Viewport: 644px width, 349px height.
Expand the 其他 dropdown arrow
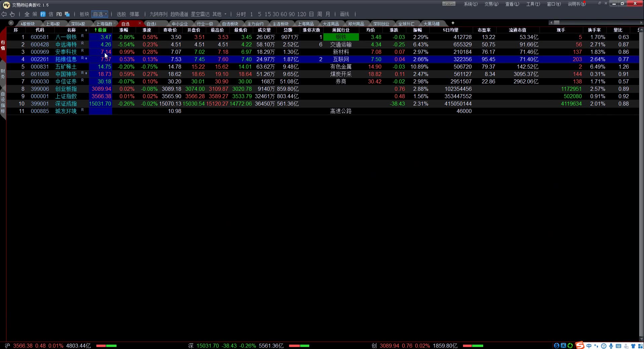coord(225,14)
